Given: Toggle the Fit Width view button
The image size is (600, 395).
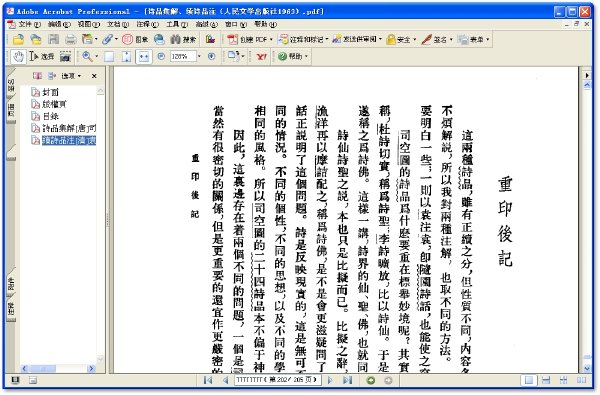Looking at the screenshot, I should [x=143, y=57].
